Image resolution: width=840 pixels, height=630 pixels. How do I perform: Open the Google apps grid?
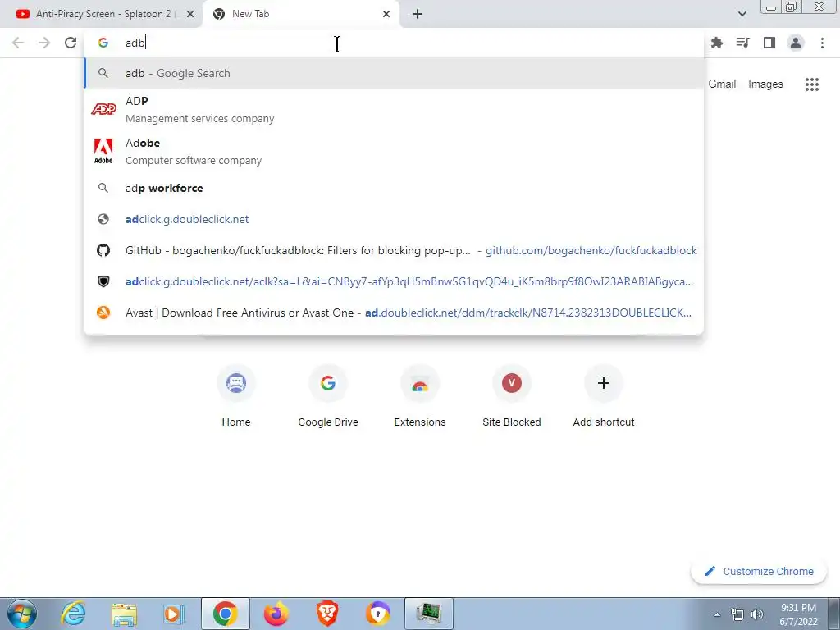pyautogui.click(x=812, y=84)
